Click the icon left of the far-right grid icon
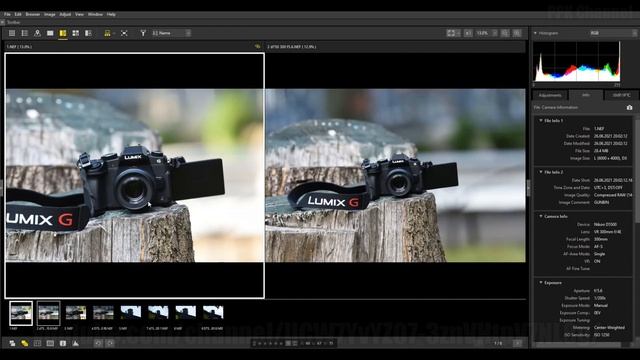The height and width of the screenshot is (360, 640). pos(505,33)
